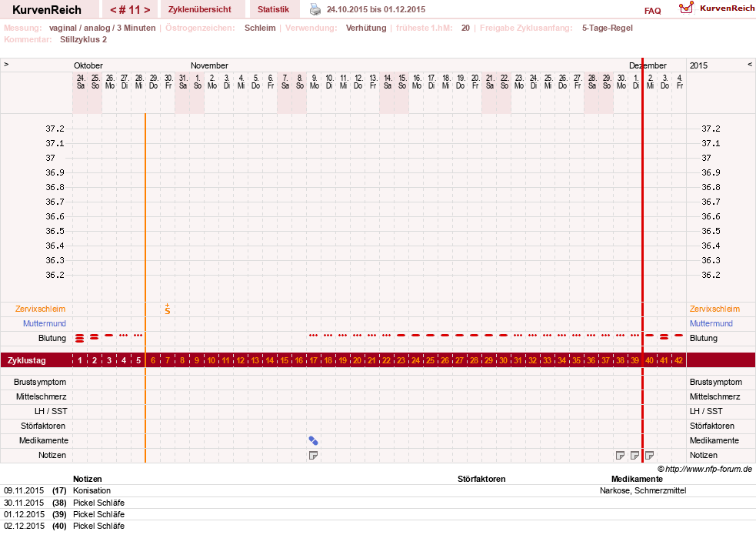
Task: Open the note icon on cycle day 40
Action: [649, 455]
